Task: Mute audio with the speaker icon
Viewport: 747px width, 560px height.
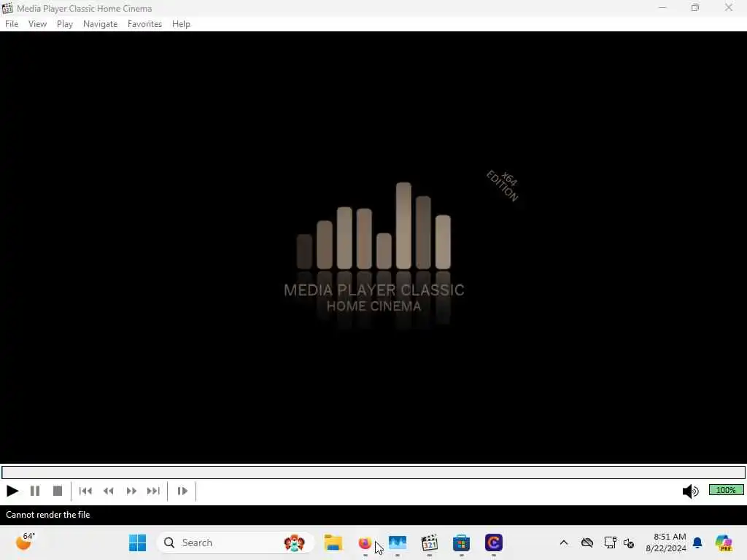Action: (x=690, y=491)
